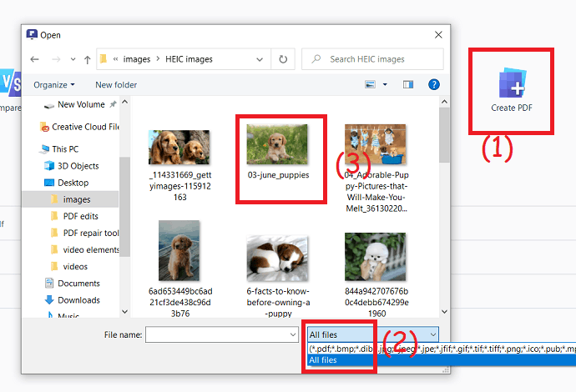Open the File name dropdown arrow

(293, 334)
